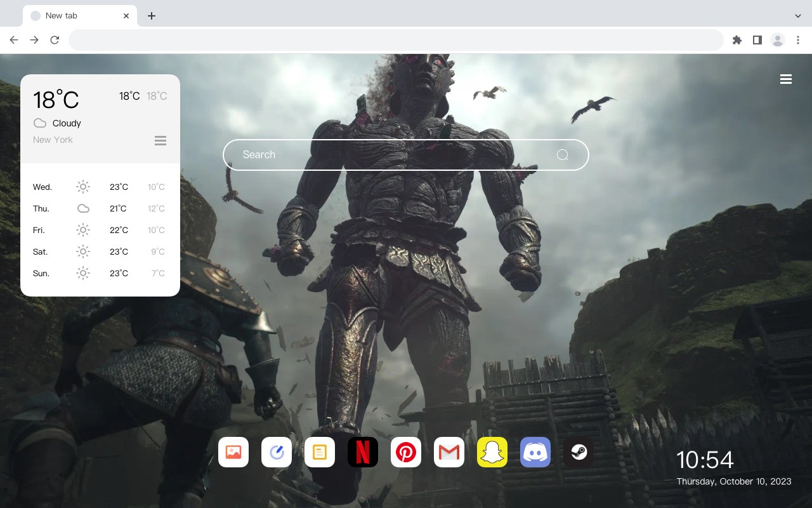Screen dimensions: 812x508
Task: Click the Friday sunny forecast icon
Action: [x=83, y=230]
